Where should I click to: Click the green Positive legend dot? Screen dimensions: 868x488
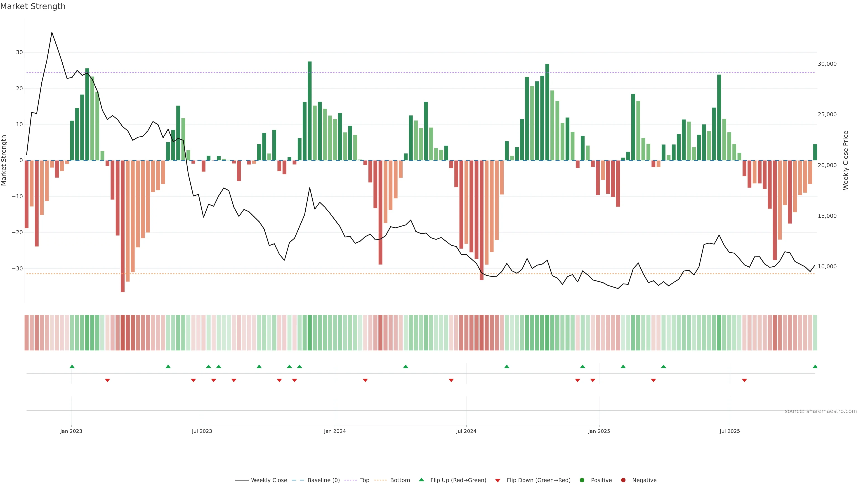[x=582, y=480]
